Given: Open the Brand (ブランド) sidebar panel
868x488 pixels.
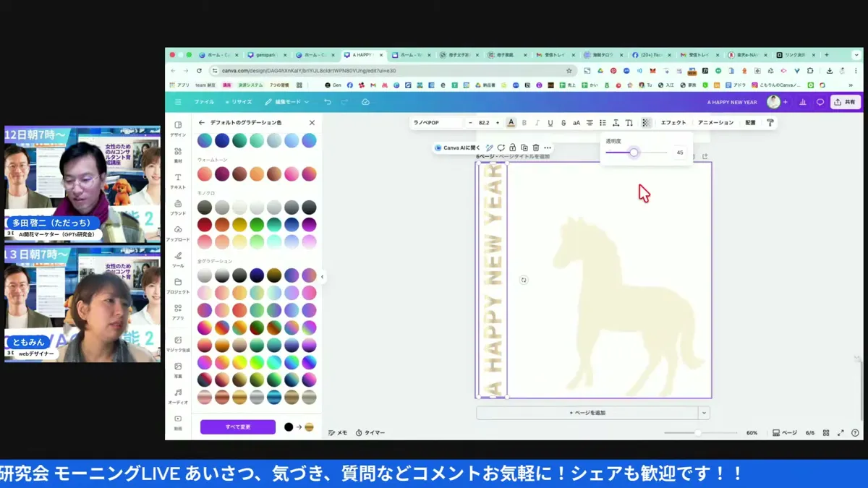Looking at the screenshot, I should pyautogui.click(x=178, y=207).
